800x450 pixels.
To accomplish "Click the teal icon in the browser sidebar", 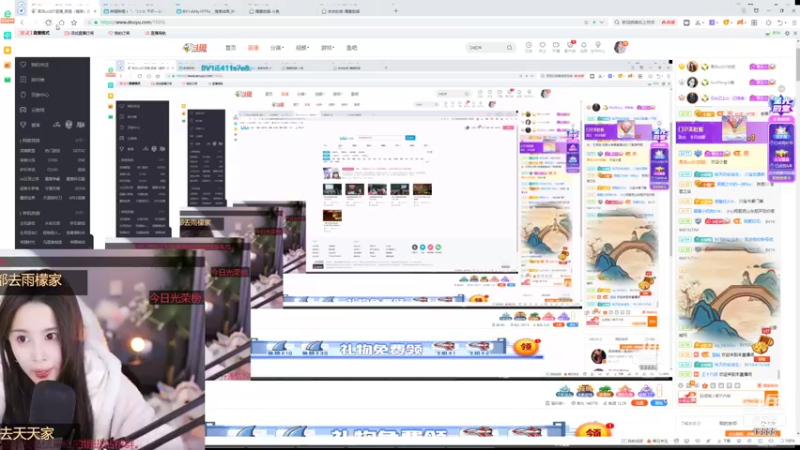I will 7,35.
